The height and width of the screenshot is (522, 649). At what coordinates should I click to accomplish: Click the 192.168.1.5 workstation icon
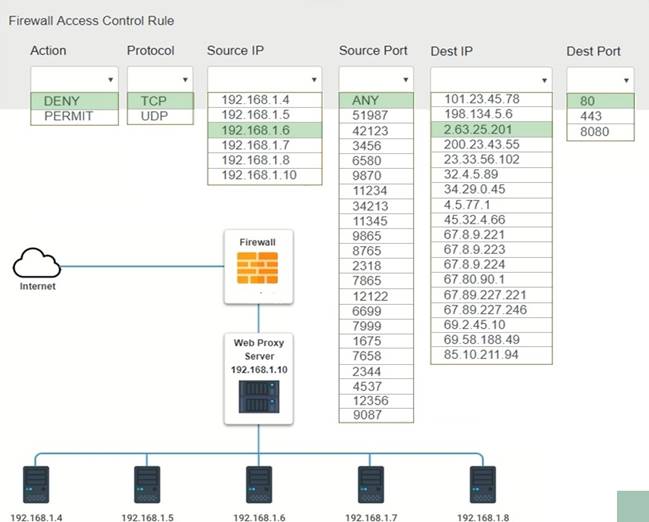click(x=148, y=485)
